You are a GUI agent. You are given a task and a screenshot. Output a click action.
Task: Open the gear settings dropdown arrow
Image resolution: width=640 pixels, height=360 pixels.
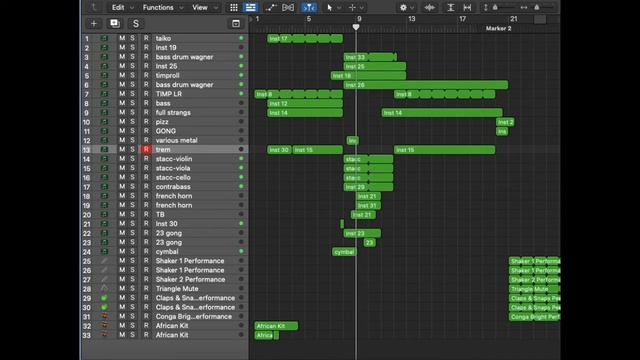412,8
